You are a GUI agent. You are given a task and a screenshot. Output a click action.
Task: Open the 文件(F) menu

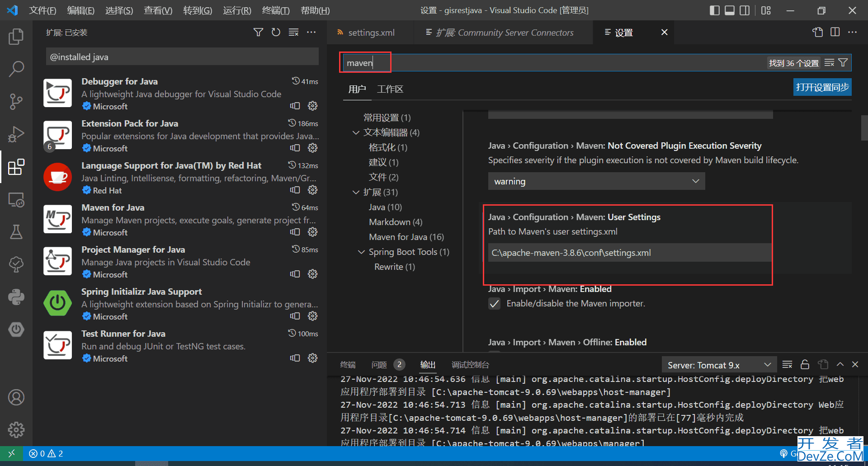pyautogui.click(x=42, y=10)
